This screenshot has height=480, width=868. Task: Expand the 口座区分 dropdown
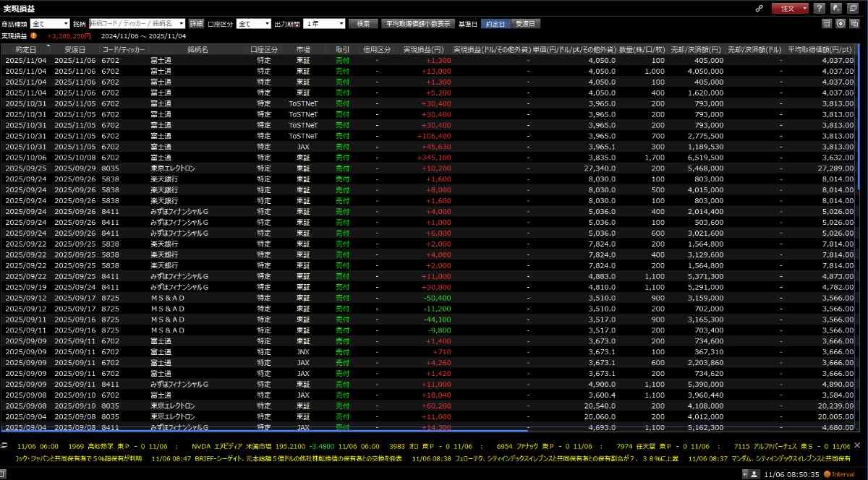click(x=253, y=24)
